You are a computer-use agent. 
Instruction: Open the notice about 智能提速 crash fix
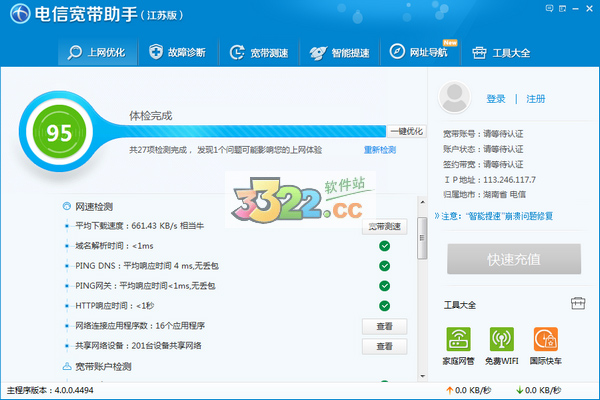pyautogui.click(x=494, y=216)
